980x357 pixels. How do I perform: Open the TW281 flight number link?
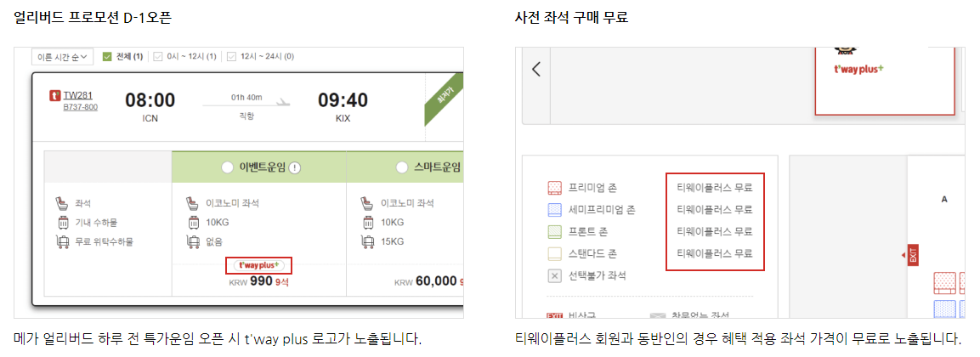pos(77,96)
